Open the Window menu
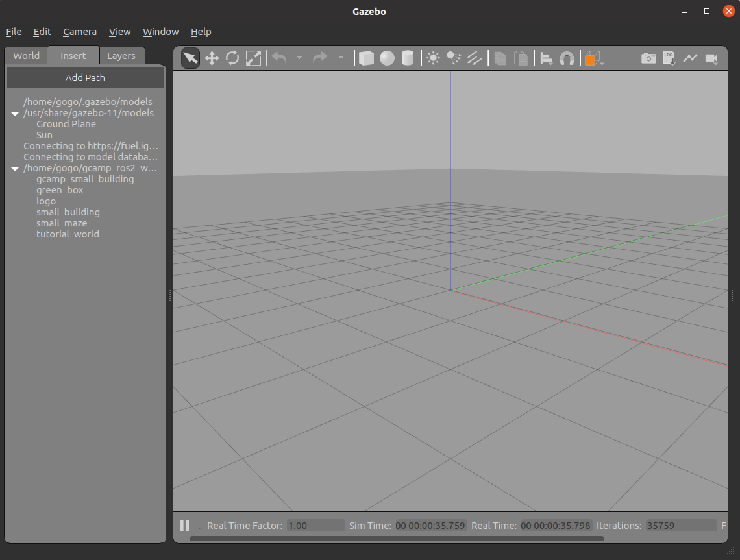This screenshot has height=560, width=740. point(160,32)
